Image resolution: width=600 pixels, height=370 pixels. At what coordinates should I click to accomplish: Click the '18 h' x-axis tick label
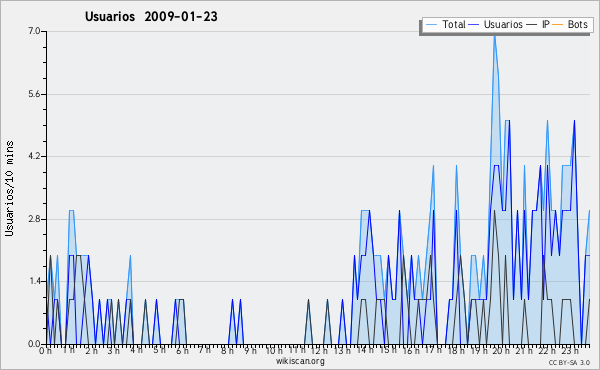point(456,350)
